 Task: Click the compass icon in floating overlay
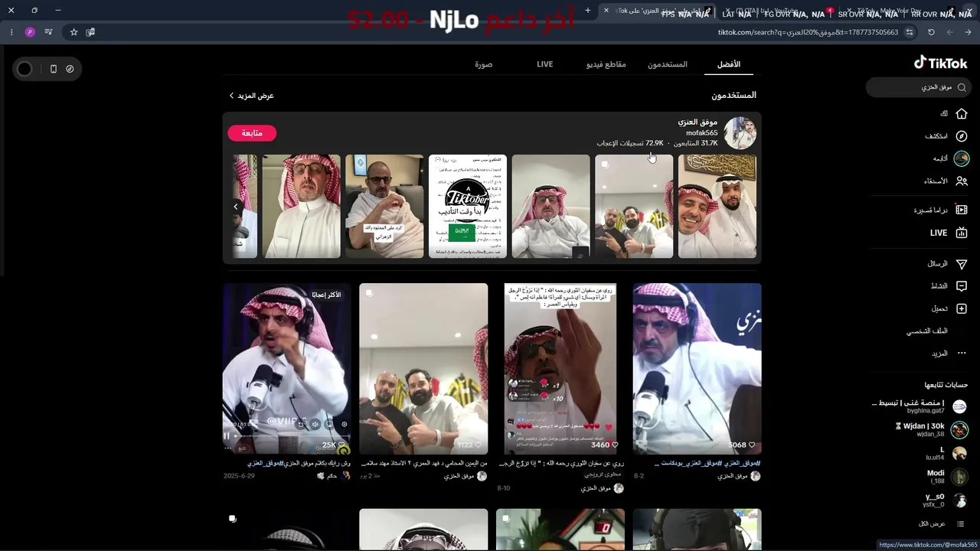[x=70, y=69]
